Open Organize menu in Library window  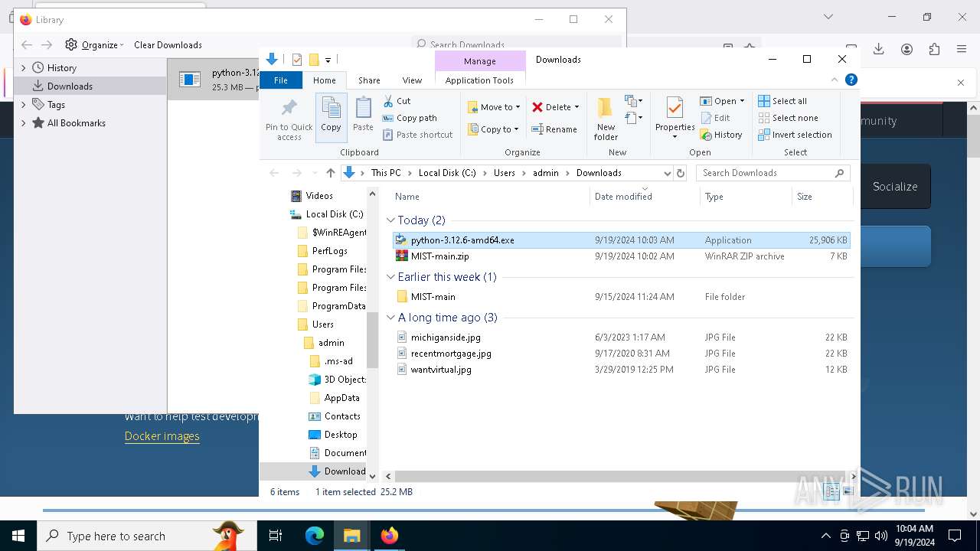click(x=95, y=44)
